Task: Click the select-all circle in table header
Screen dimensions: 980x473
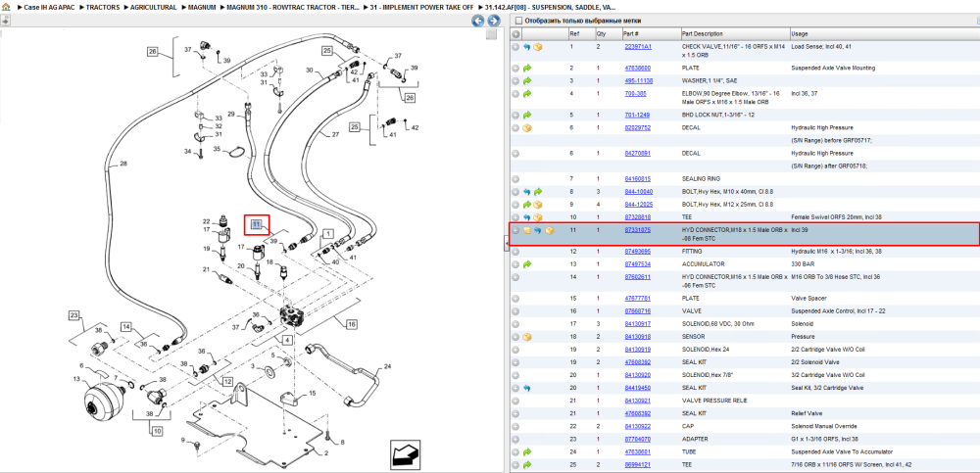Action: click(515, 33)
